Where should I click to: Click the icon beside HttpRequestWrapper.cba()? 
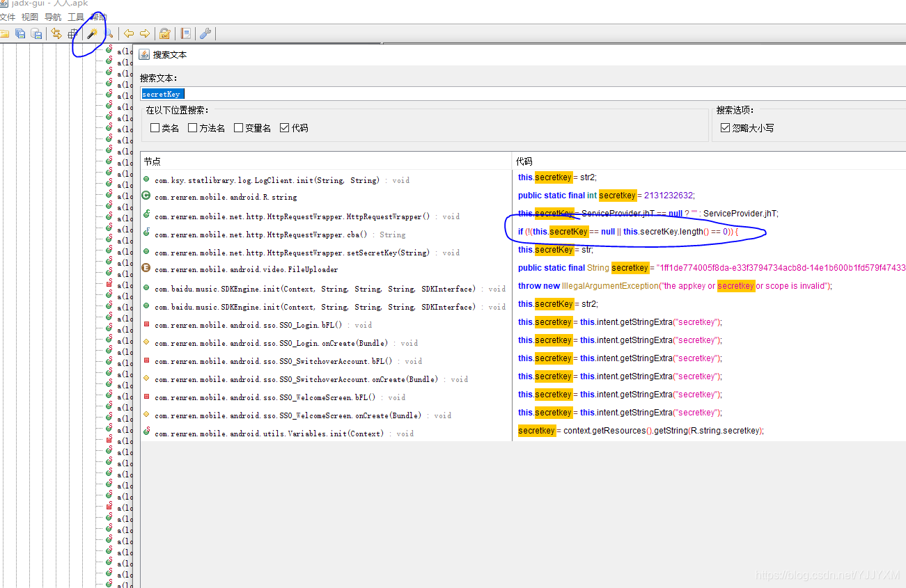(x=146, y=233)
